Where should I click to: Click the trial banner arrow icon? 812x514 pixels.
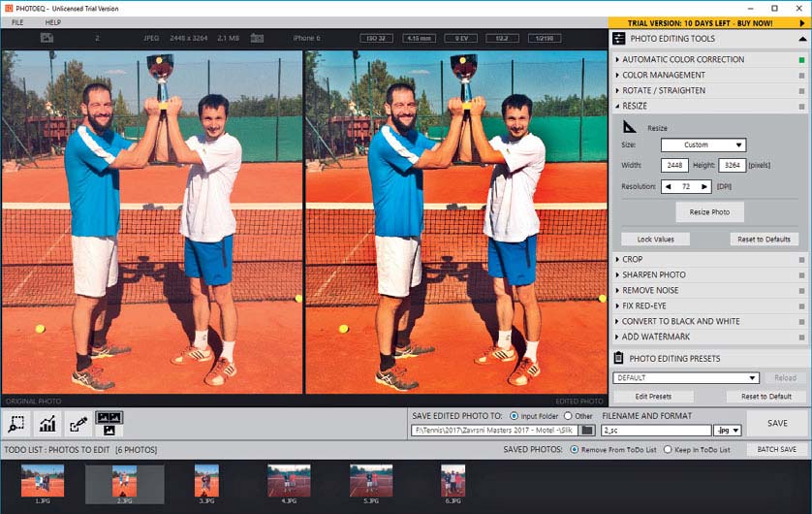pos(802,23)
